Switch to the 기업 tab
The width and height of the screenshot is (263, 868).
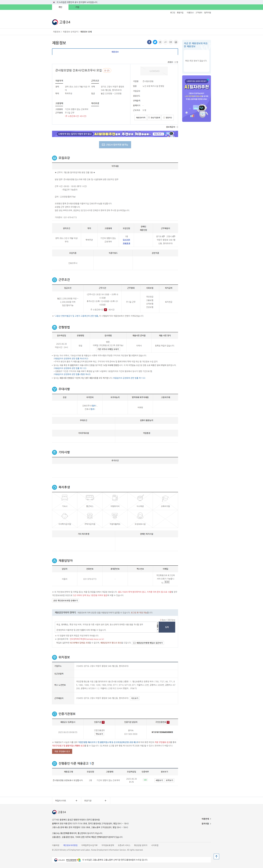tap(77, 7)
